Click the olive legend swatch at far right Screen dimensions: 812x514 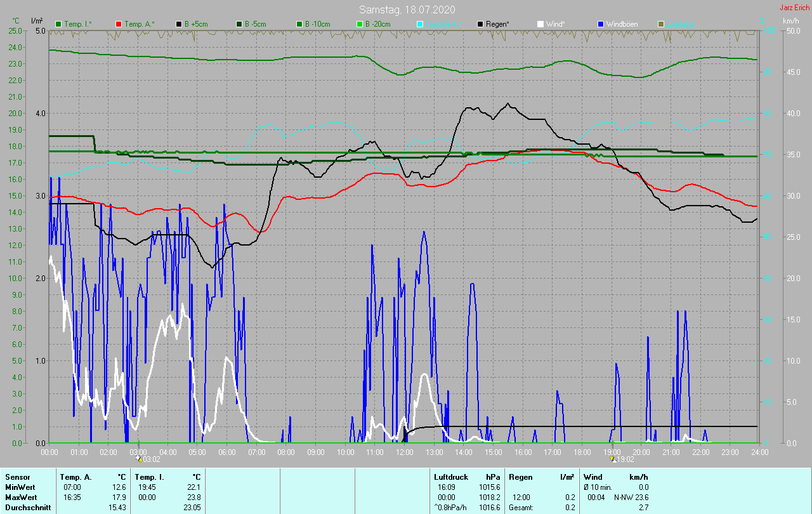click(661, 24)
